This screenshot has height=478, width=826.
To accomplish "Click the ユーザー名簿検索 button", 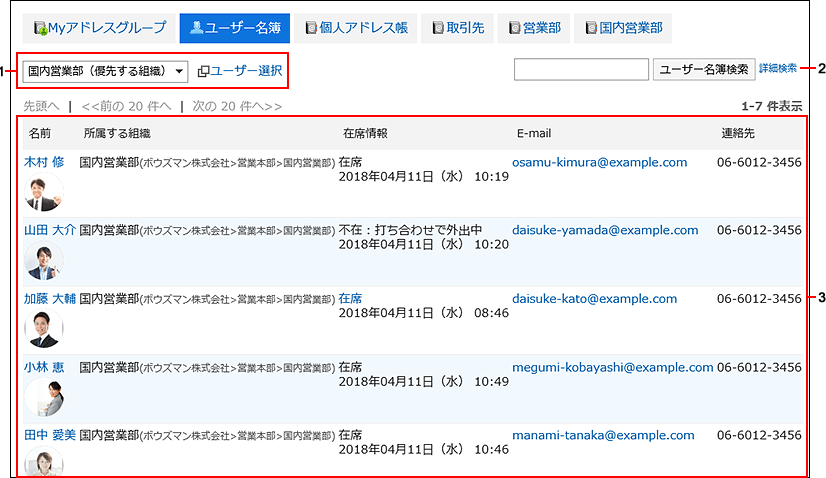I will (x=704, y=70).
